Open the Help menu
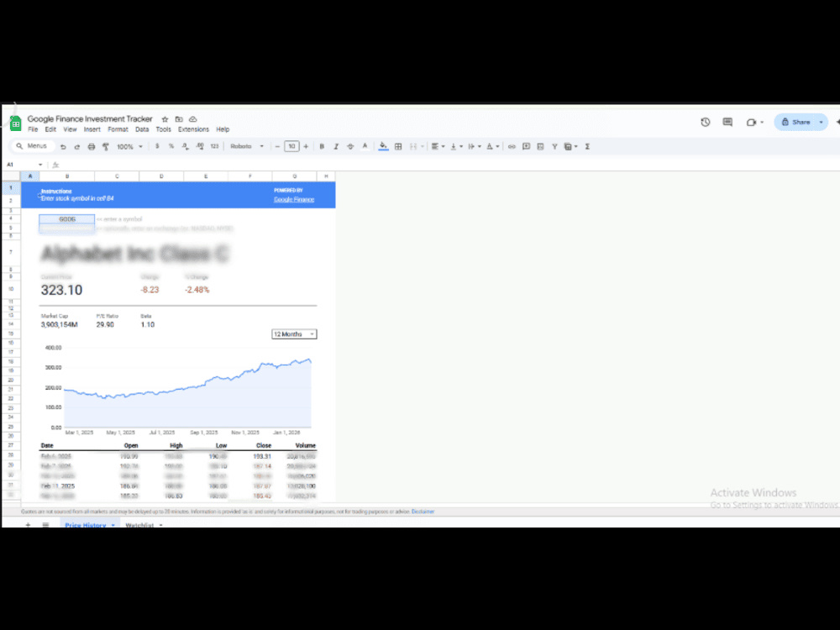The width and height of the screenshot is (840, 630). (x=223, y=129)
